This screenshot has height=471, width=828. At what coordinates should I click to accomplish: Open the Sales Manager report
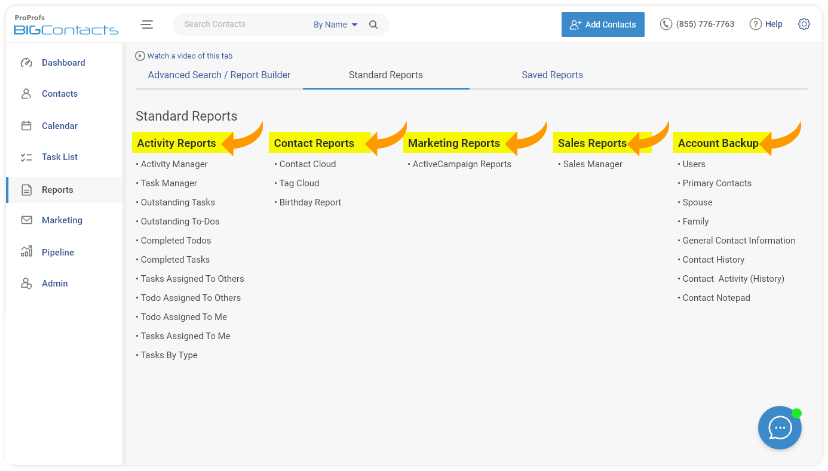click(592, 164)
